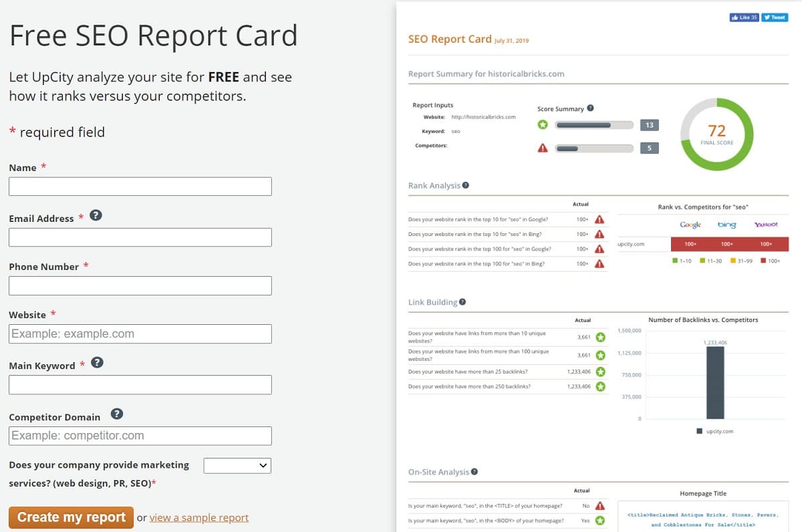Click the SEO Report Card heading
Viewport: 802px width, 532px height.
tap(450, 39)
